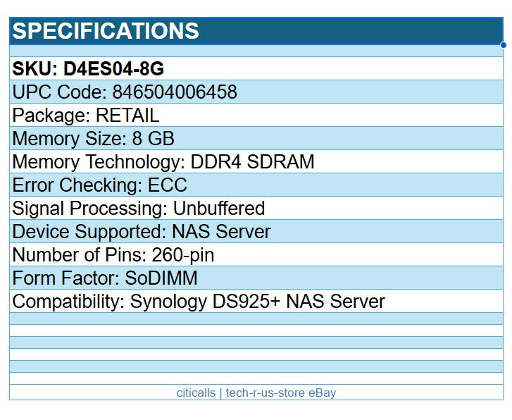512x420 pixels.
Task: Click the first blank row below Compatibility
Action: tap(256, 319)
